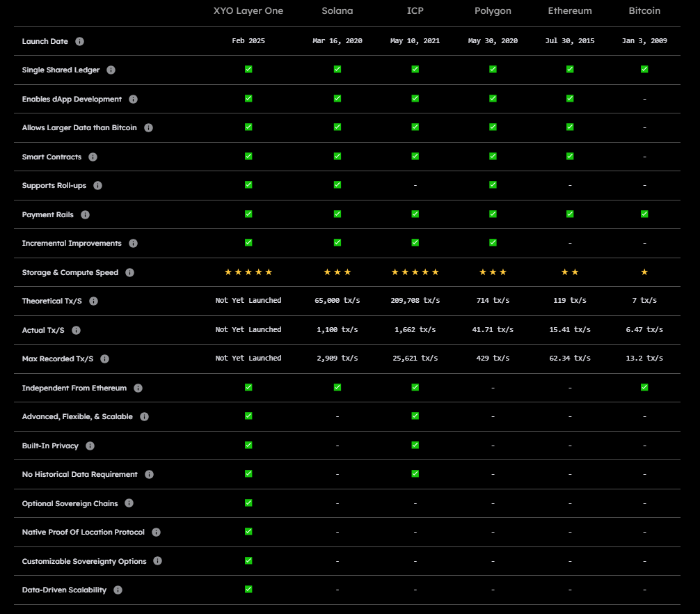Show info for Storage & Compute Speed
Viewport: 700px width, 614px height.
coord(130,272)
